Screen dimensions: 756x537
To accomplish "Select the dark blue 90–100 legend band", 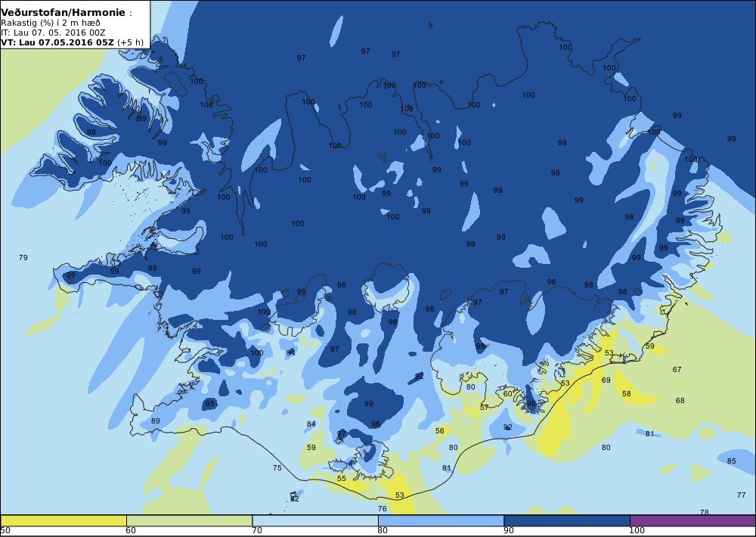I will coord(566,520).
